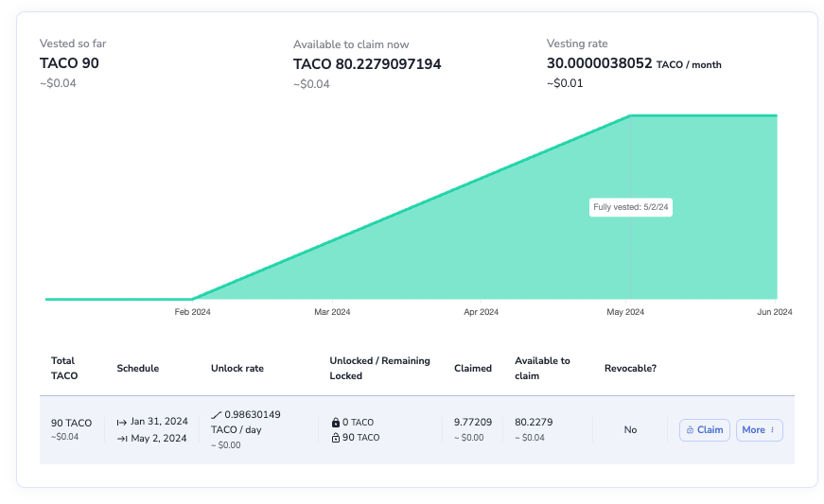The width and height of the screenshot is (824, 504).
Task: Click the 'Unlocked / Remaining Locked' column header
Action: pyautogui.click(x=379, y=368)
